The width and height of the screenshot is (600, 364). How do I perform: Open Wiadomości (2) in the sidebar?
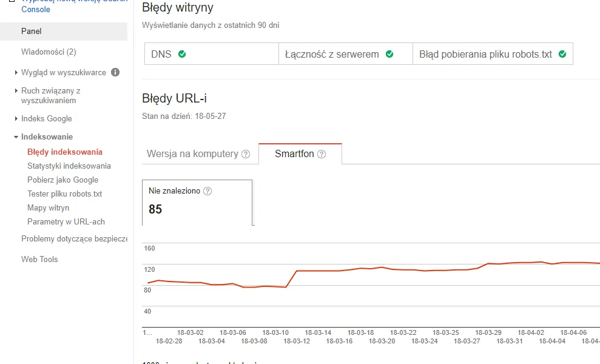pyautogui.click(x=49, y=52)
